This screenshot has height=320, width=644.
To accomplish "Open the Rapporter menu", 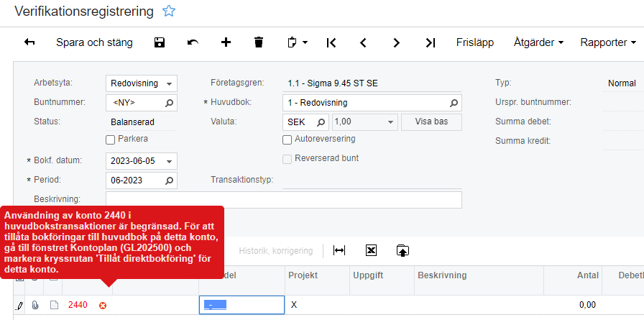I will pos(607,42).
